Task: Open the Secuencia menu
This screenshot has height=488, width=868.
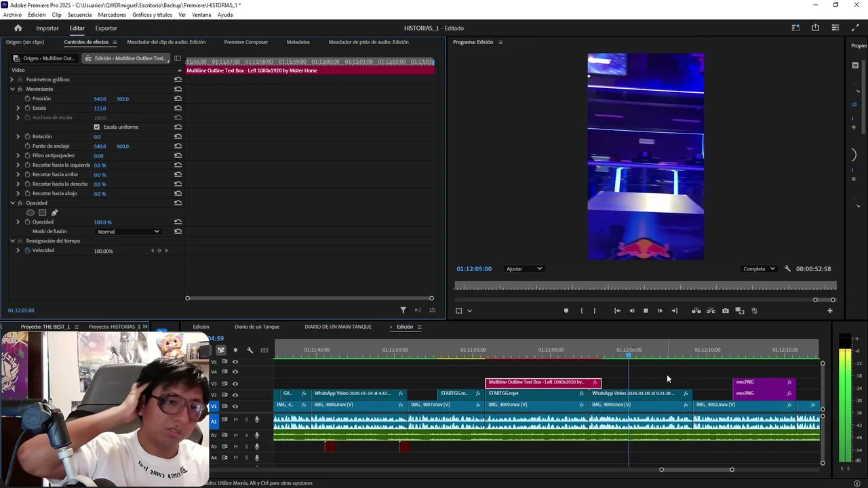Action: [x=79, y=15]
